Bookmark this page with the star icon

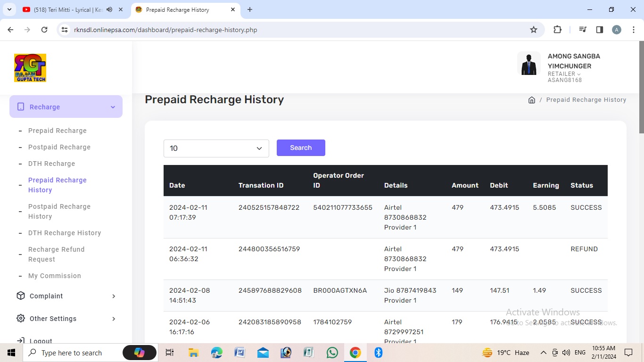coord(534,30)
